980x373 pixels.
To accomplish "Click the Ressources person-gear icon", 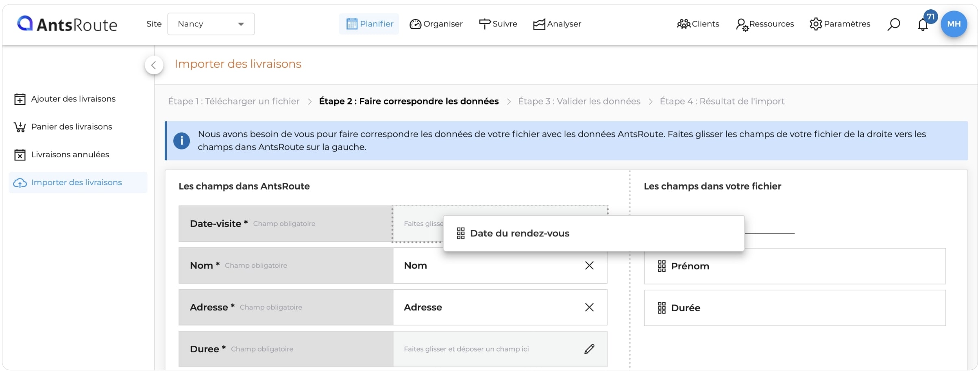I will click(742, 25).
